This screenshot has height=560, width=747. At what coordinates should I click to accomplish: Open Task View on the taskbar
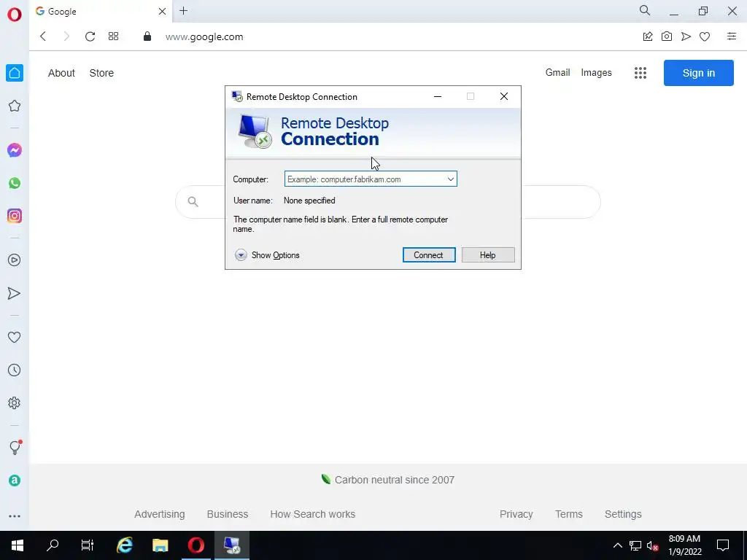pos(88,545)
